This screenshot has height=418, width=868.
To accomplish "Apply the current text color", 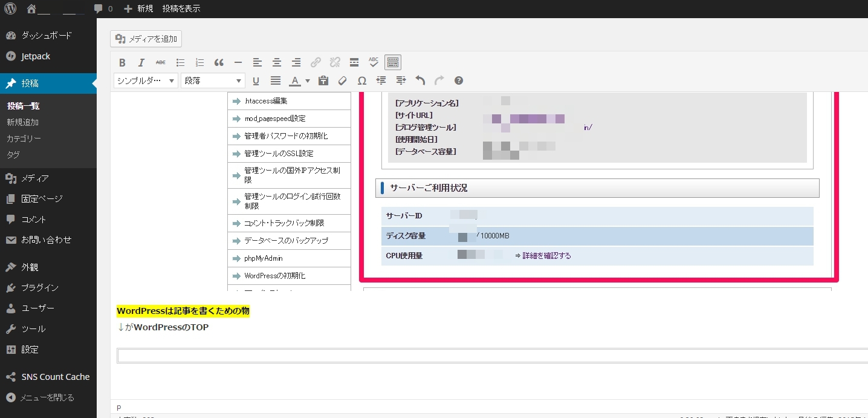I will pos(295,80).
